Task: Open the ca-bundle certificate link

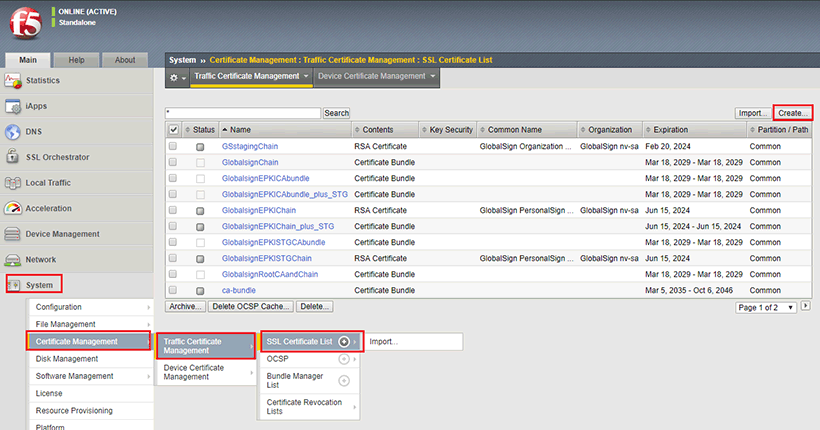Action: [238, 290]
